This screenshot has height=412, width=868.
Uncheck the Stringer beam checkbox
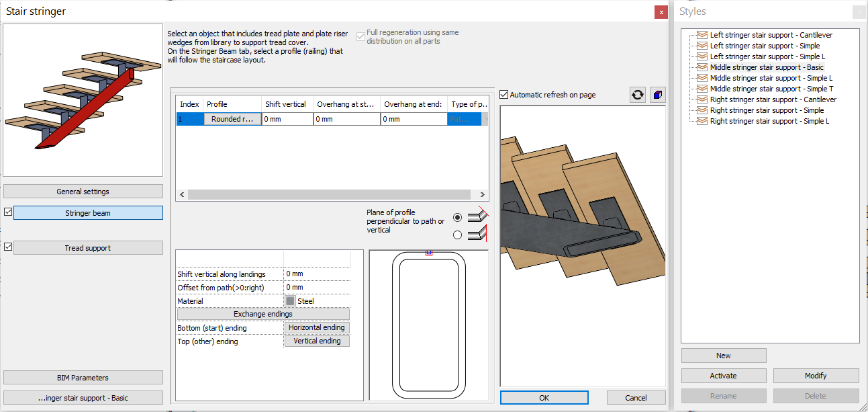[8, 212]
